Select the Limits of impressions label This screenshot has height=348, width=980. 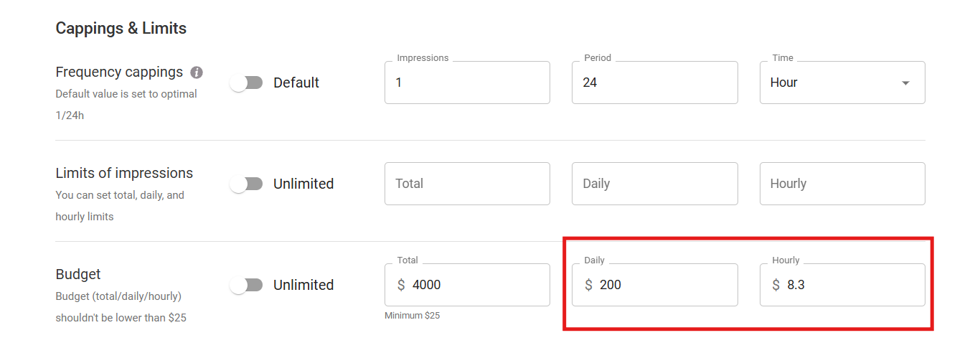click(124, 174)
